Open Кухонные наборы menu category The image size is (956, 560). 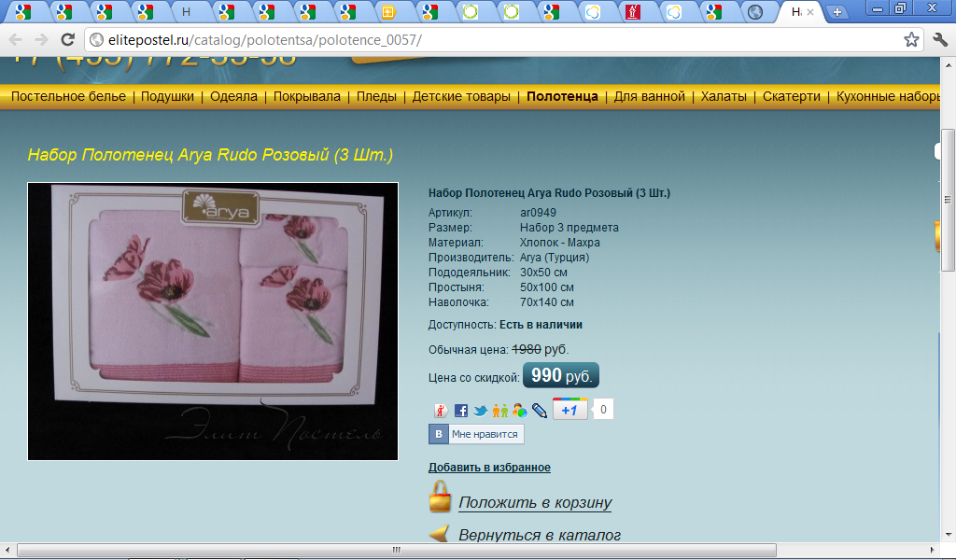click(x=888, y=96)
